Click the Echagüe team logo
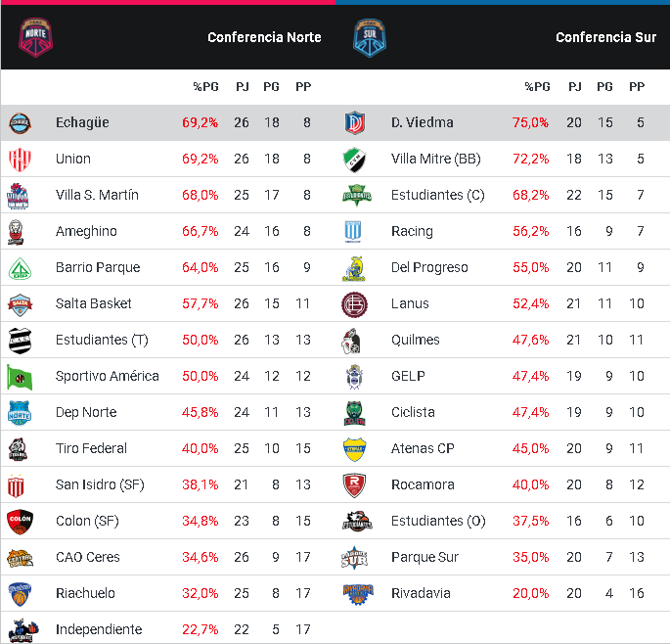This screenshot has height=644, width=670. click(21, 123)
